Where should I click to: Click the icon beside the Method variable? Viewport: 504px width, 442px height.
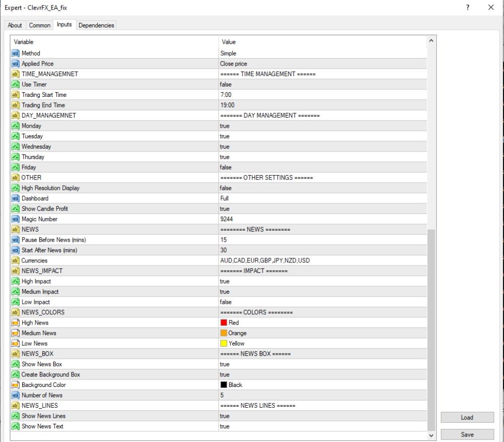[15, 53]
